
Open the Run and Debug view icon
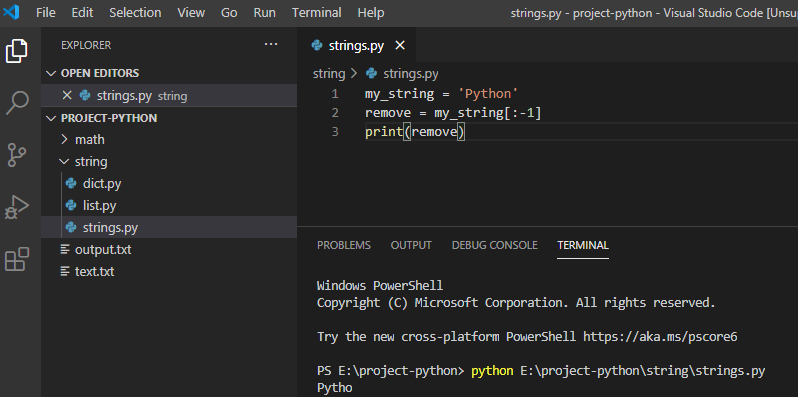pyautogui.click(x=17, y=207)
